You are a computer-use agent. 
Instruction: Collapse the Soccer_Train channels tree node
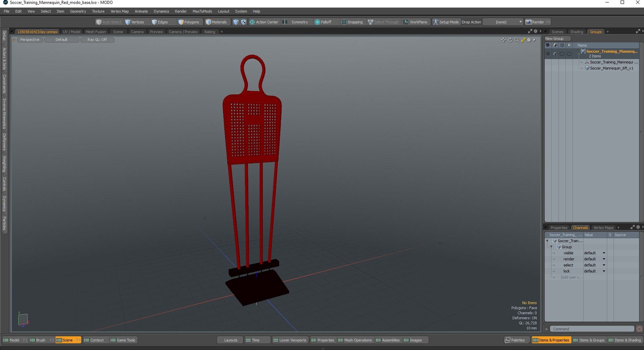click(x=547, y=241)
